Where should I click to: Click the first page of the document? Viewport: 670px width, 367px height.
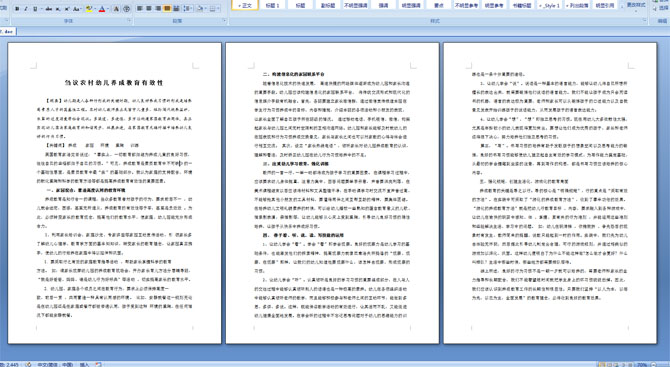click(115, 193)
